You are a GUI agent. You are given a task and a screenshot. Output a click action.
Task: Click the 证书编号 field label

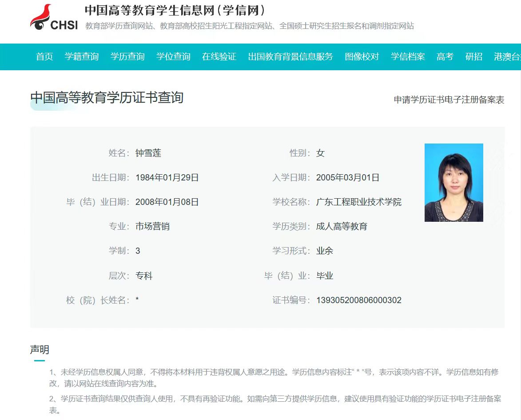pyautogui.click(x=291, y=300)
